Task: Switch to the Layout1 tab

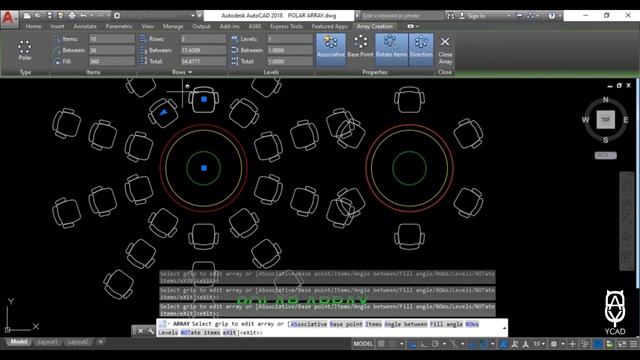Action: pyautogui.click(x=47, y=342)
